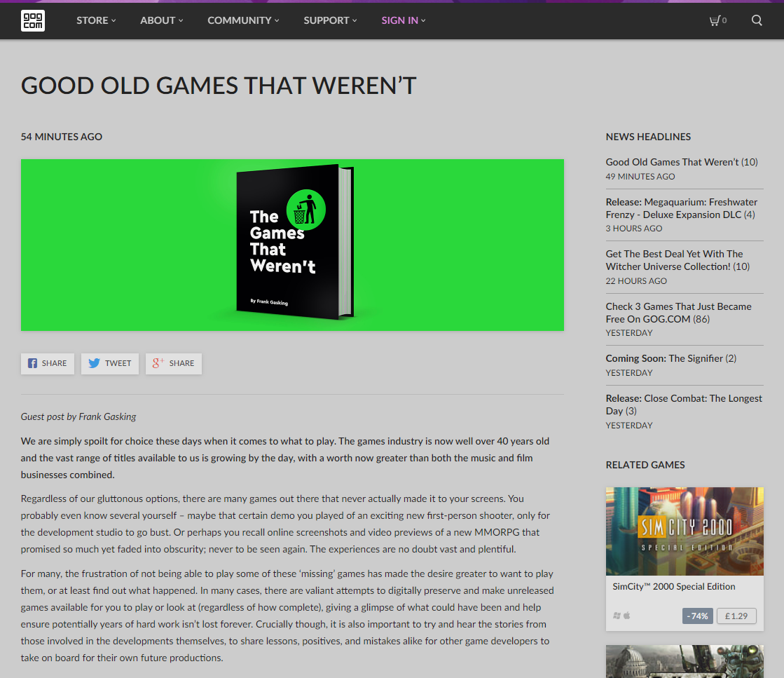Screen dimensions: 784x678
Task: Expand the About dropdown arrow
Action: click(x=181, y=20)
